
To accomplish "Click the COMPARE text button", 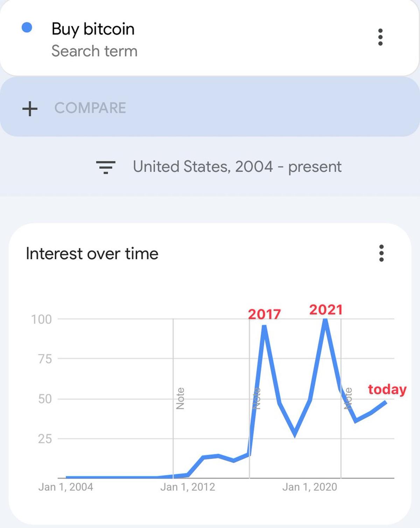I will point(91,108).
